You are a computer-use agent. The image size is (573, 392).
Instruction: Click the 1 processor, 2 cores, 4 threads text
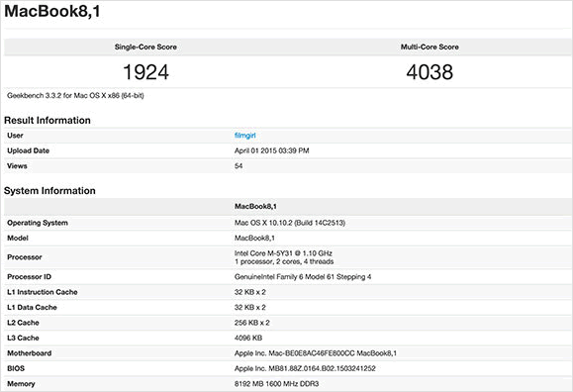click(x=284, y=261)
